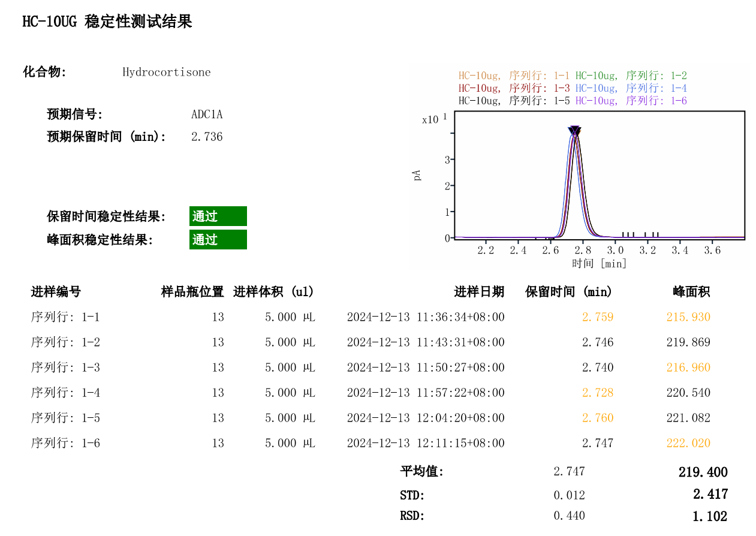Viewport: 756px width, 536px height.
Task: Click the '保留时间 (min)' column header
Action: point(570,292)
